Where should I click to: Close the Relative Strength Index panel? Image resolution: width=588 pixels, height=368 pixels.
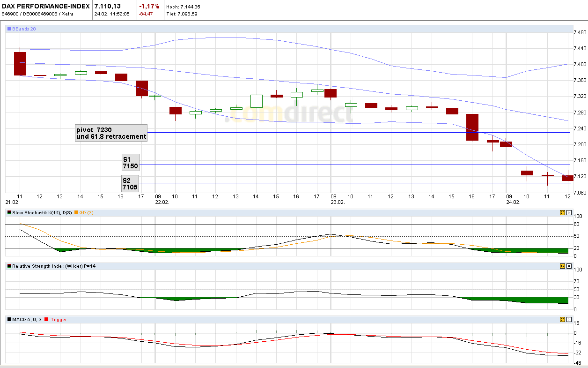tap(569, 266)
